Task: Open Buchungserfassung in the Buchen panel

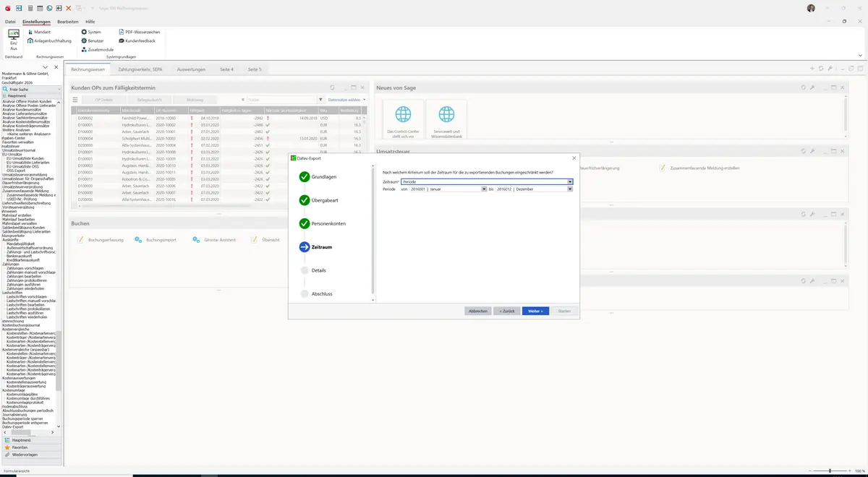Action: coord(101,239)
